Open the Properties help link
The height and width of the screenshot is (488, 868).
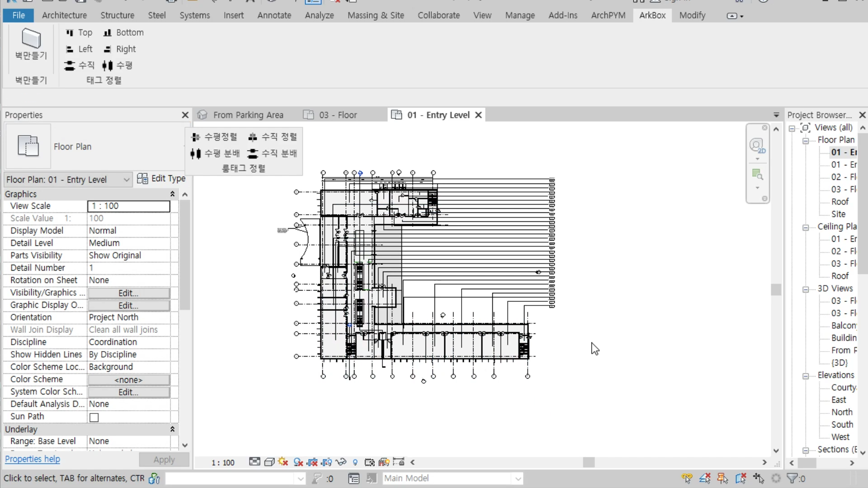pos(33,459)
